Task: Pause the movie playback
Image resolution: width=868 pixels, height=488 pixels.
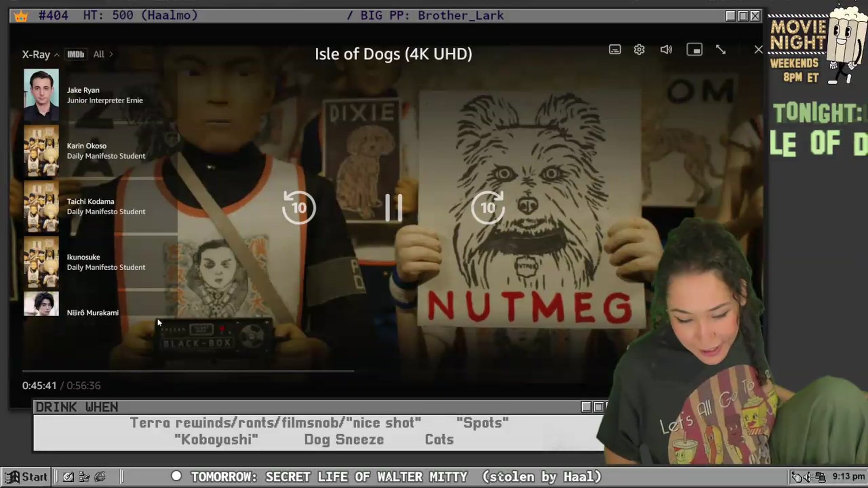Action: pos(393,207)
